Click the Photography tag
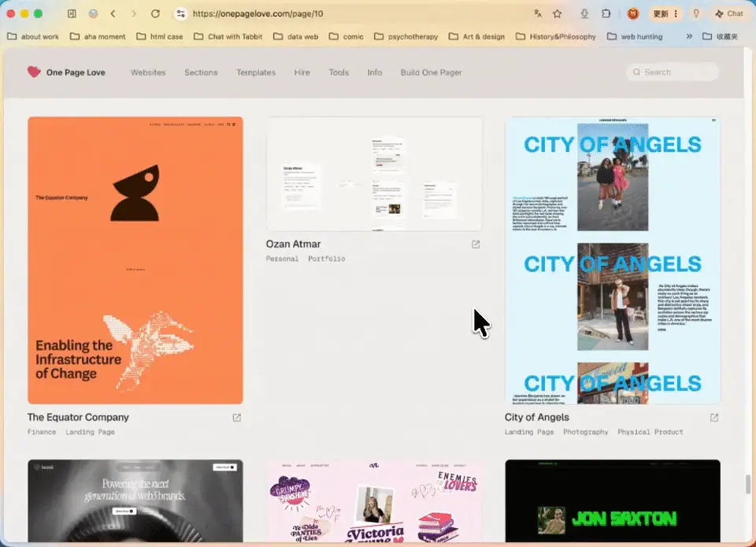The height and width of the screenshot is (547, 756). [585, 432]
